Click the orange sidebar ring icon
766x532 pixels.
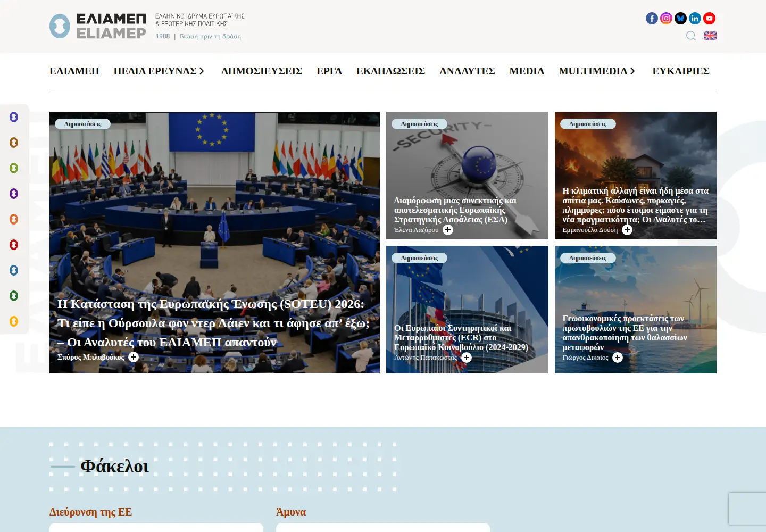coord(14,219)
